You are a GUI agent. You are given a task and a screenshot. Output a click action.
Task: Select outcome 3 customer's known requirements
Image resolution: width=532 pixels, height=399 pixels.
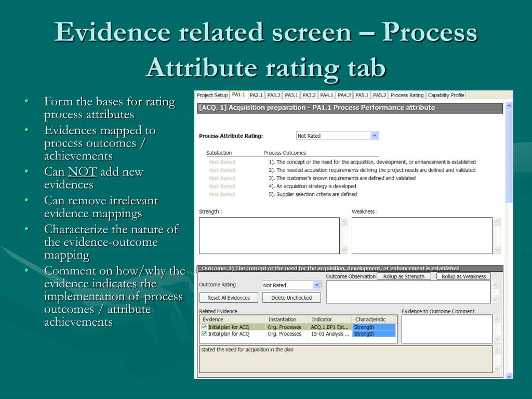click(342, 178)
